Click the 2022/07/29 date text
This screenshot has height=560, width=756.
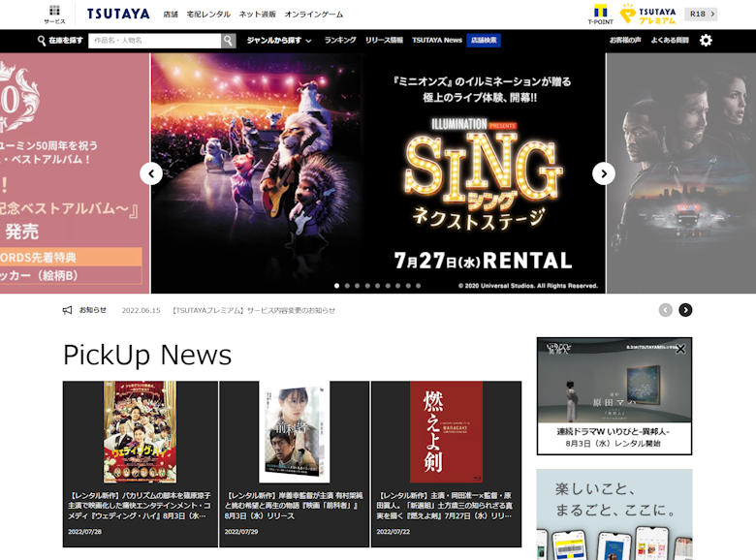tap(241, 532)
